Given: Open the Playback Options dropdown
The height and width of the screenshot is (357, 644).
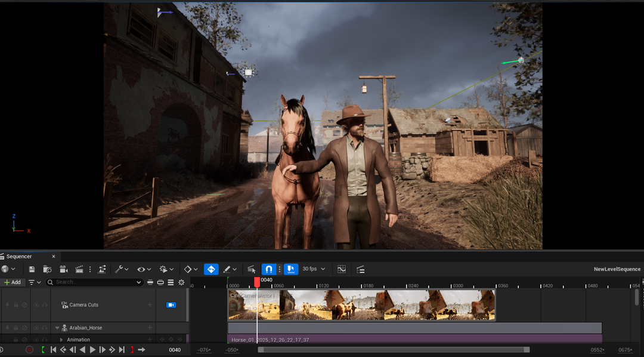Looking at the screenshot, I should (167, 269).
